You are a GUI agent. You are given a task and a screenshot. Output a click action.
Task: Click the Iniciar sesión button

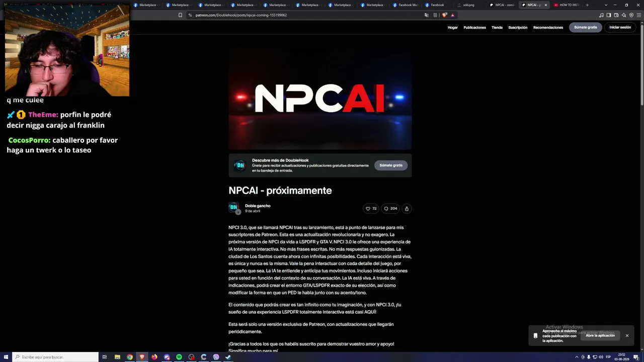tap(620, 27)
